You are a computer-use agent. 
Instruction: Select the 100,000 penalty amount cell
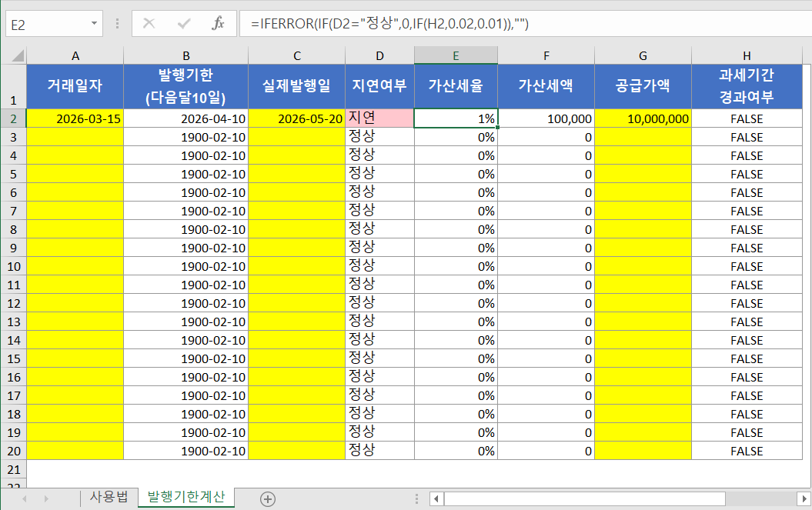click(x=546, y=118)
